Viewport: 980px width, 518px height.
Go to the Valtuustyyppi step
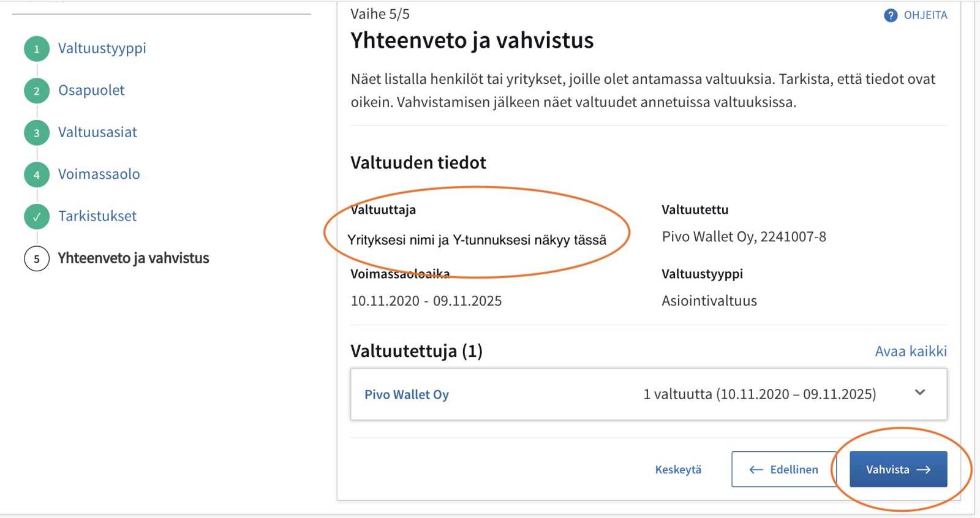click(x=102, y=48)
